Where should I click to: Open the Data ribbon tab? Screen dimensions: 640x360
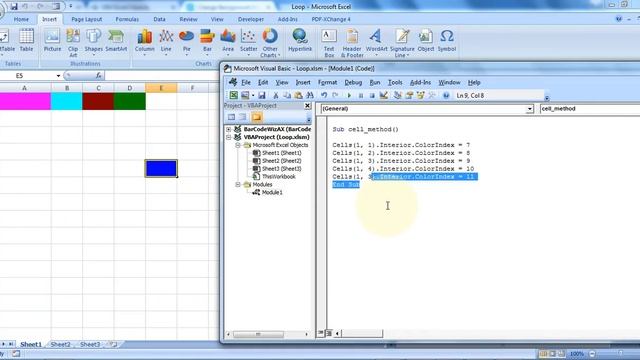tap(159, 19)
